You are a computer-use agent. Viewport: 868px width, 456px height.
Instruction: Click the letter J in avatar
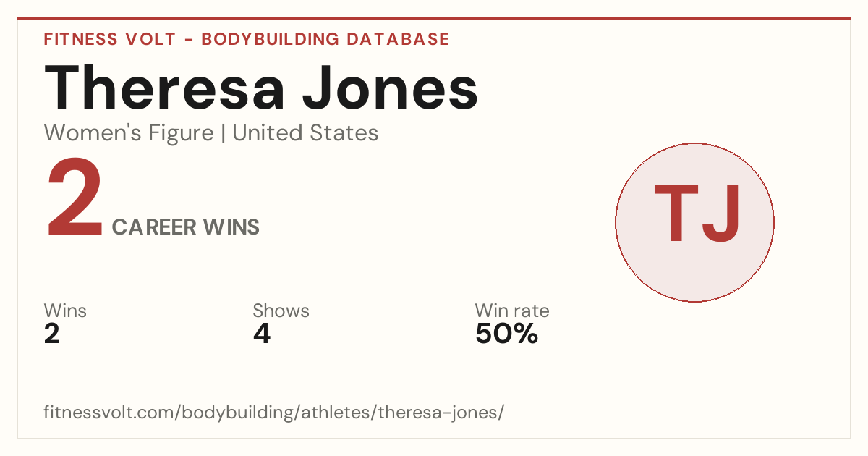point(721,214)
